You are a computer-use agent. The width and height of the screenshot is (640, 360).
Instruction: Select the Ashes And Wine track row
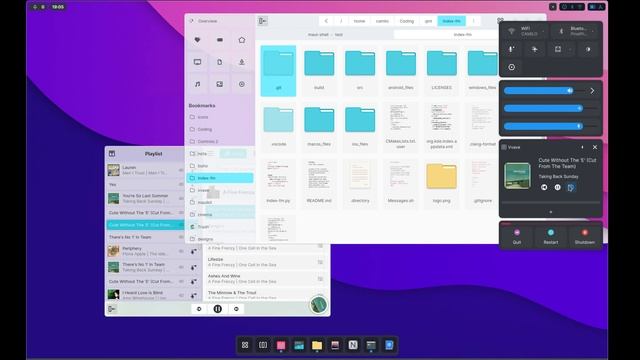[265, 279]
